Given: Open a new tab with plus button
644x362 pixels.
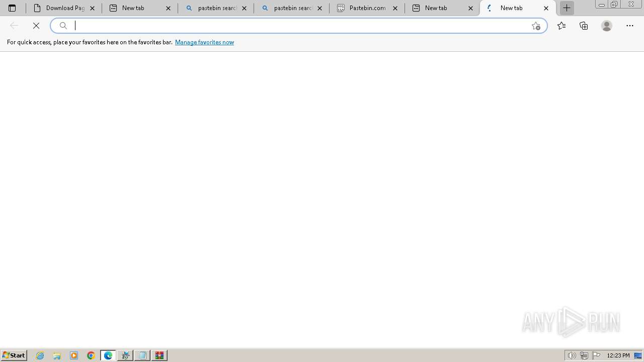Looking at the screenshot, I should (x=567, y=8).
